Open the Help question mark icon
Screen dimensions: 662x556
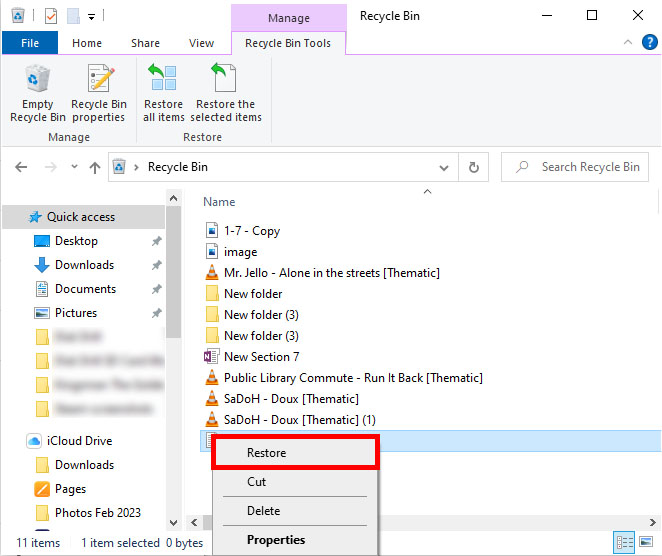coord(649,43)
